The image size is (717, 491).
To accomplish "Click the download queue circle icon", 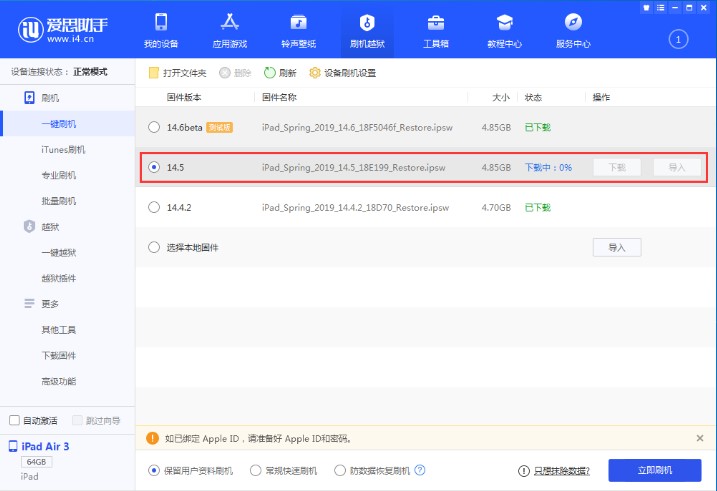I will click(x=678, y=39).
